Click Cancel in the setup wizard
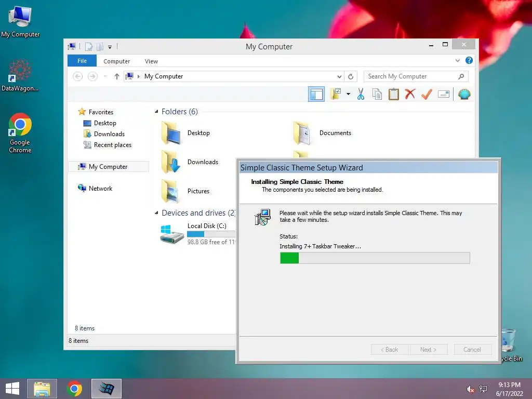 [x=472, y=350]
